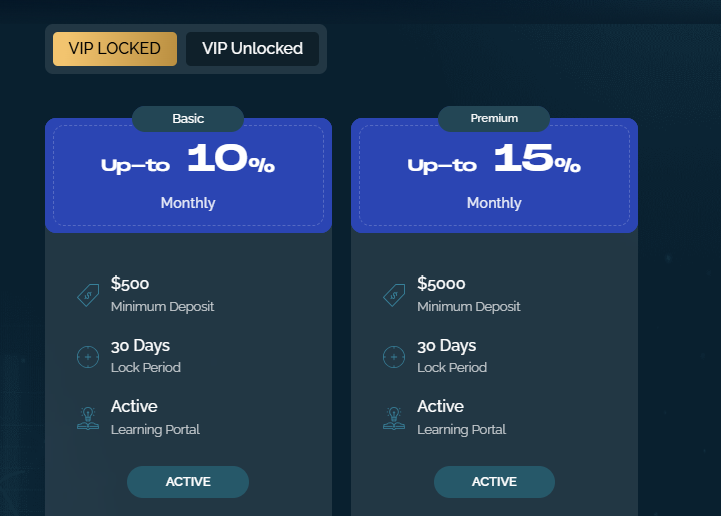Click the Premium plan price tag icon
The width and height of the screenshot is (721, 516).
click(394, 295)
